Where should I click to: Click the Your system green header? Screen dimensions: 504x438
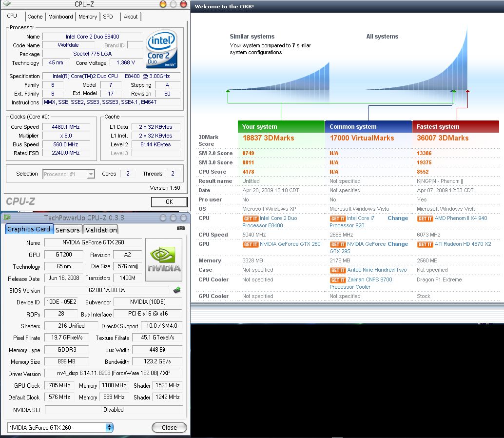(x=281, y=126)
